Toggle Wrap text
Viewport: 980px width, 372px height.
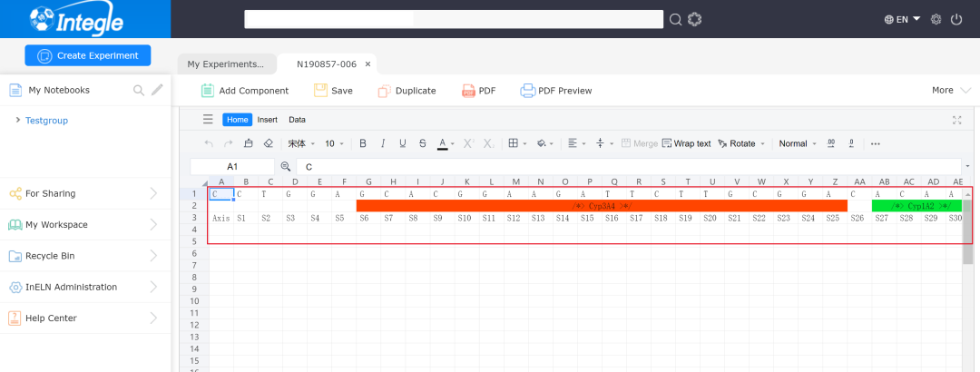(x=686, y=143)
